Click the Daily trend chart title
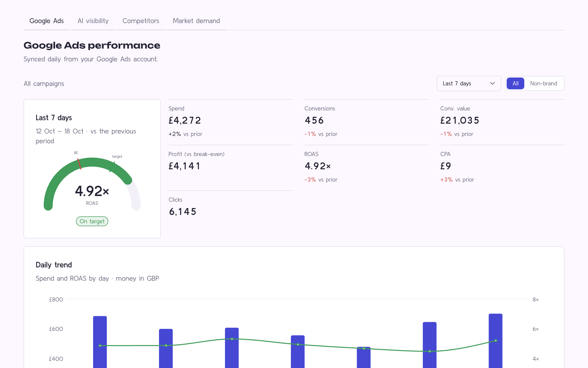 [x=54, y=265]
